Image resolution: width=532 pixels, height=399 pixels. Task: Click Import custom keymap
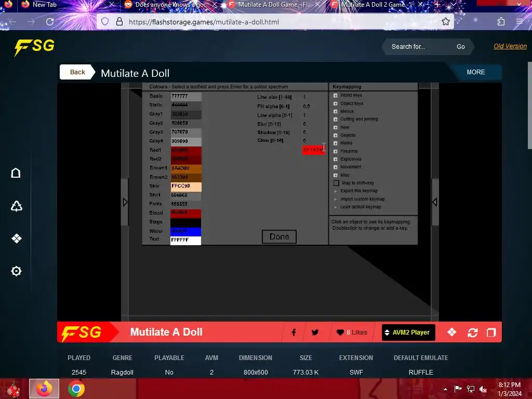pyautogui.click(x=362, y=199)
